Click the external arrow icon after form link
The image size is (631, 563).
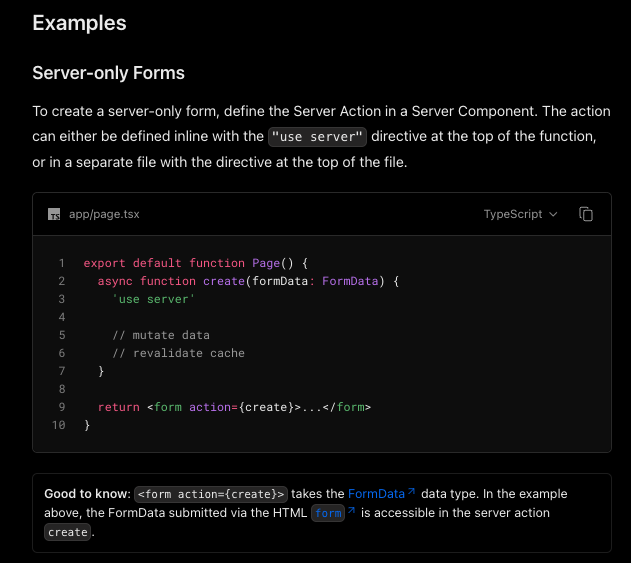(x=351, y=513)
